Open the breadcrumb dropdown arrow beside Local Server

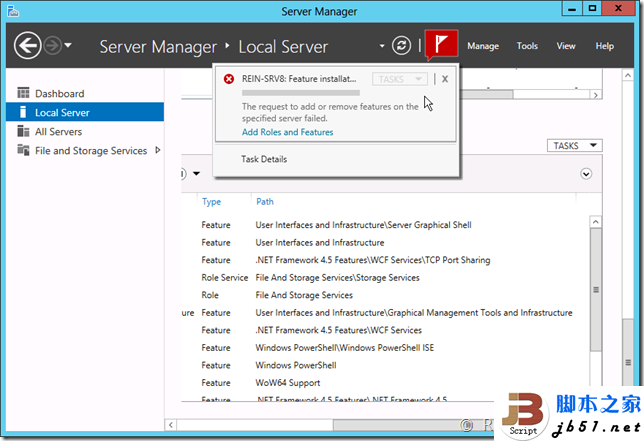pos(382,47)
